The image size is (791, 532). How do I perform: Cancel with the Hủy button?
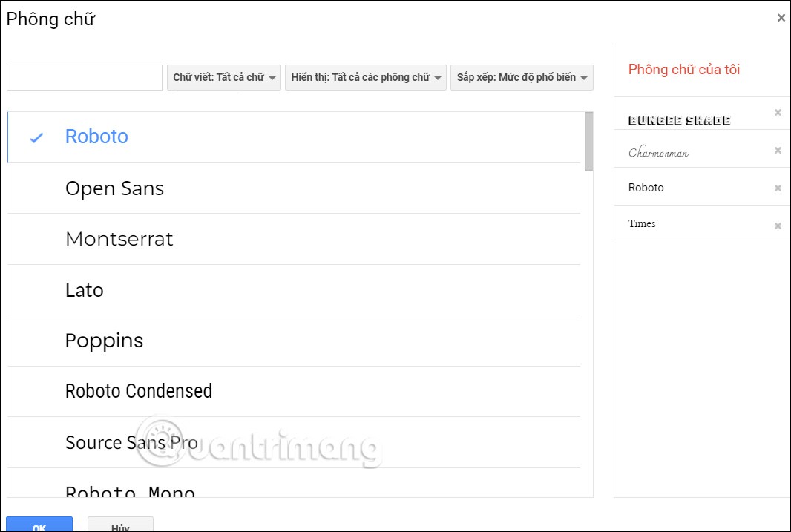coord(120,525)
